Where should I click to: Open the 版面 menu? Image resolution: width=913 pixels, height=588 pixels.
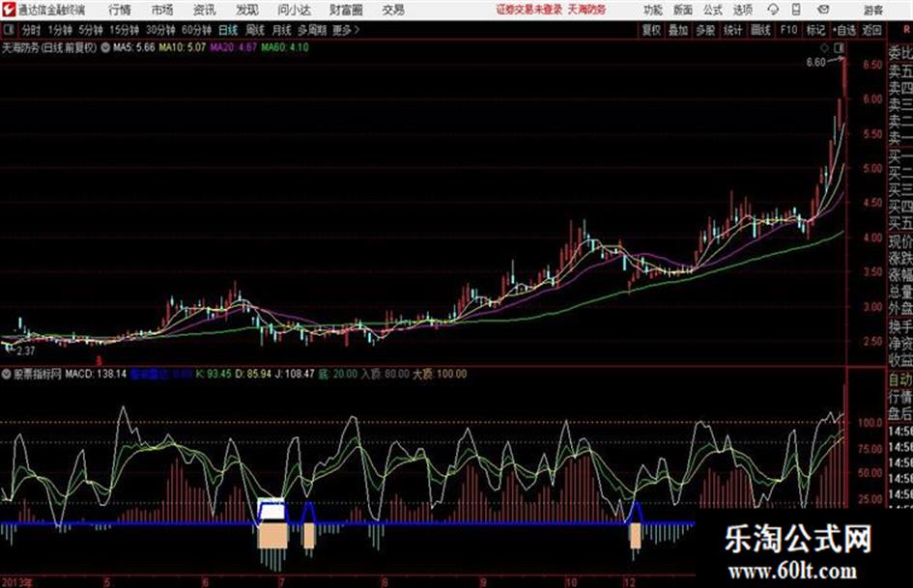[682, 10]
